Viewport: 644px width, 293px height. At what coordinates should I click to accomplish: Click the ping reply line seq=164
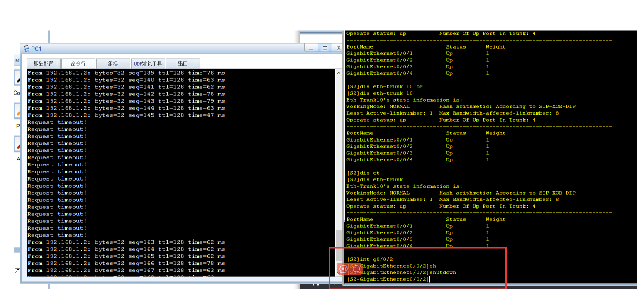(126, 249)
